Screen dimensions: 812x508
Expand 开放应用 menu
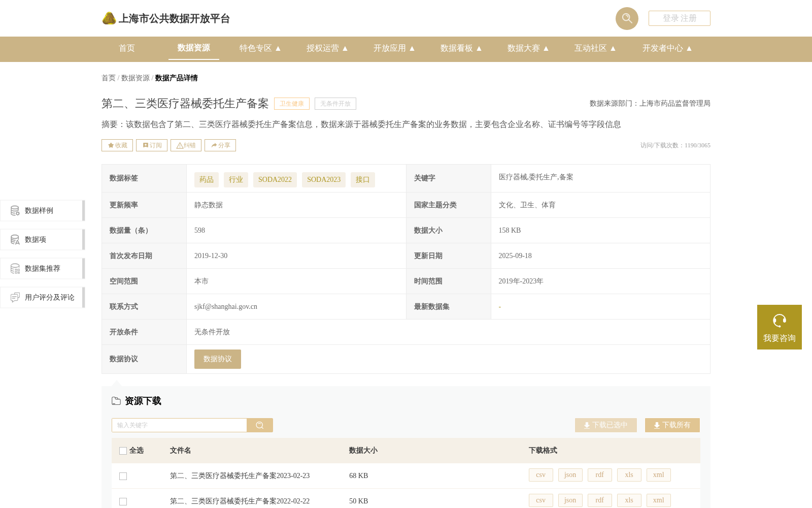pos(394,48)
